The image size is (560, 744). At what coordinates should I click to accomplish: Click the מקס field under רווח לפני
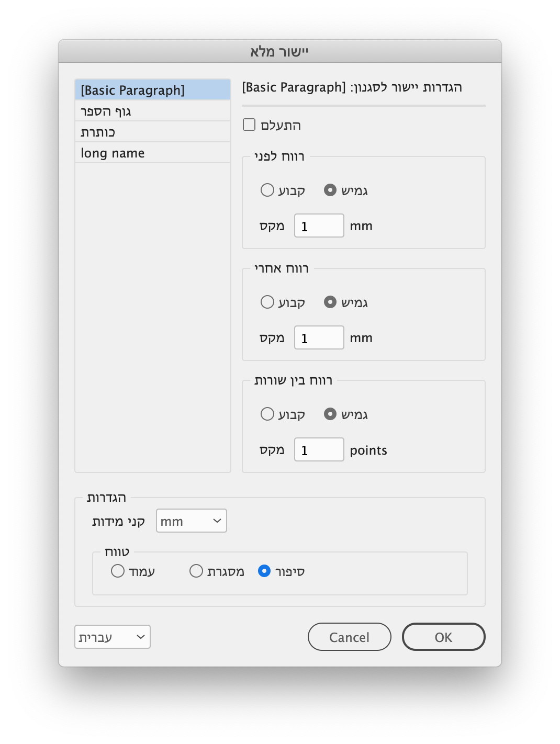(x=319, y=225)
